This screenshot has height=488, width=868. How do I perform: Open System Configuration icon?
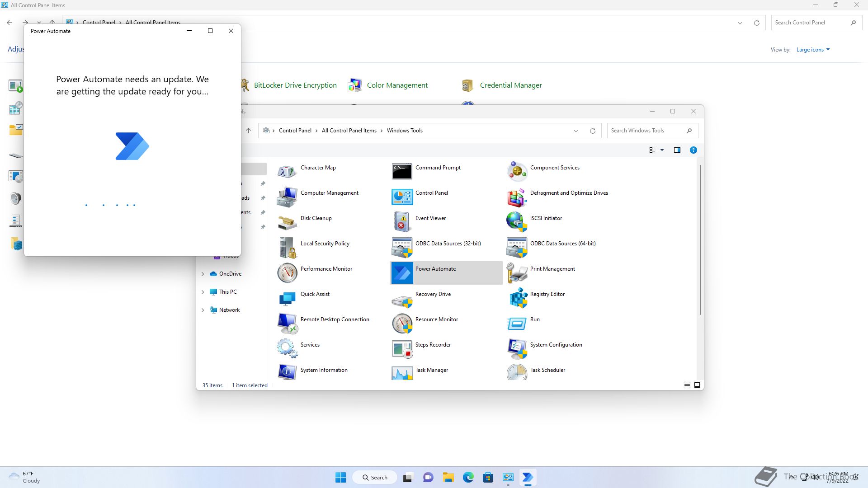517,349
